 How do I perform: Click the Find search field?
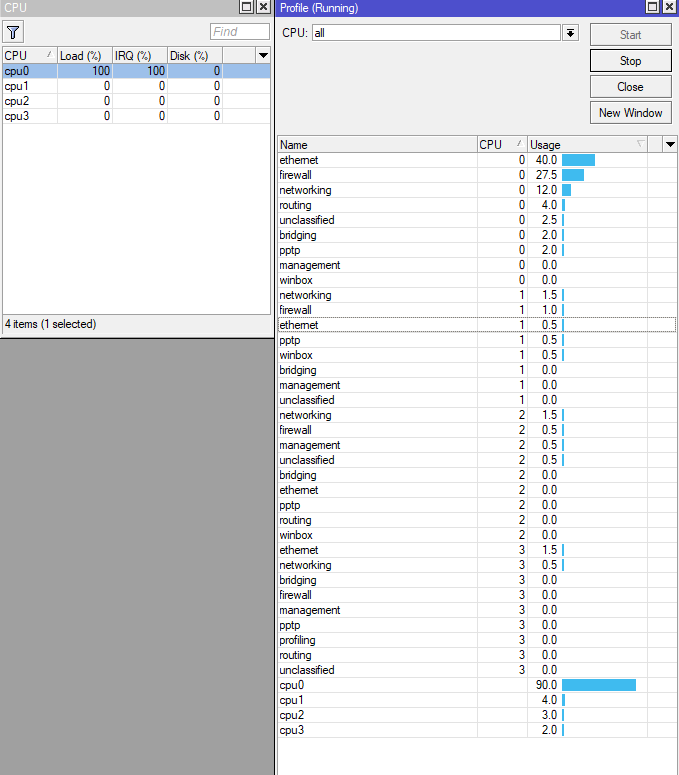(240, 32)
